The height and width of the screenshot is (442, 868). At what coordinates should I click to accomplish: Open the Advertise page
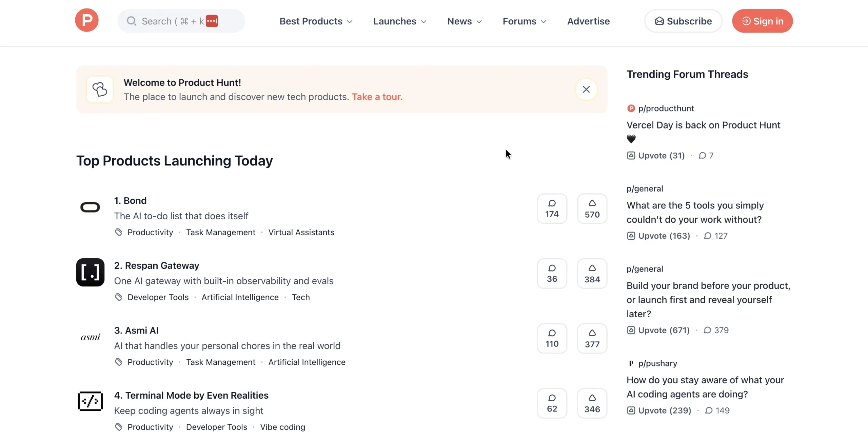click(588, 21)
